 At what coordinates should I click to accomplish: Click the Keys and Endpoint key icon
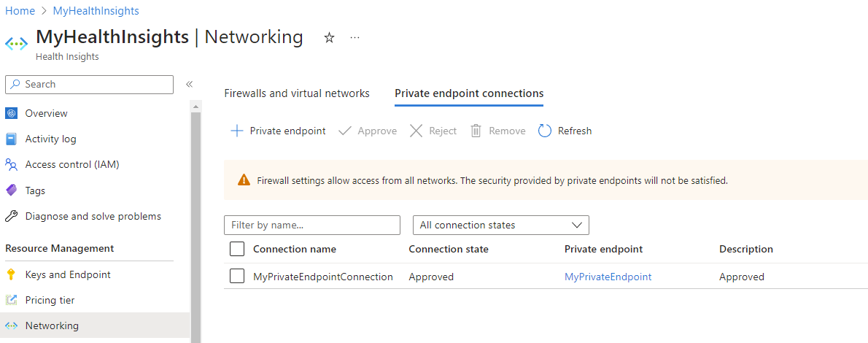point(11,274)
